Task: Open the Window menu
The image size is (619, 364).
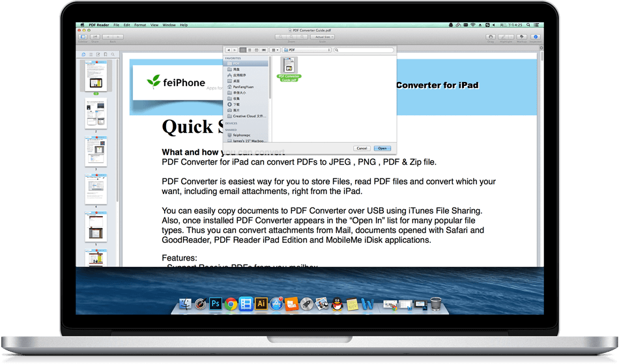Action: pyautogui.click(x=169, y=25)
